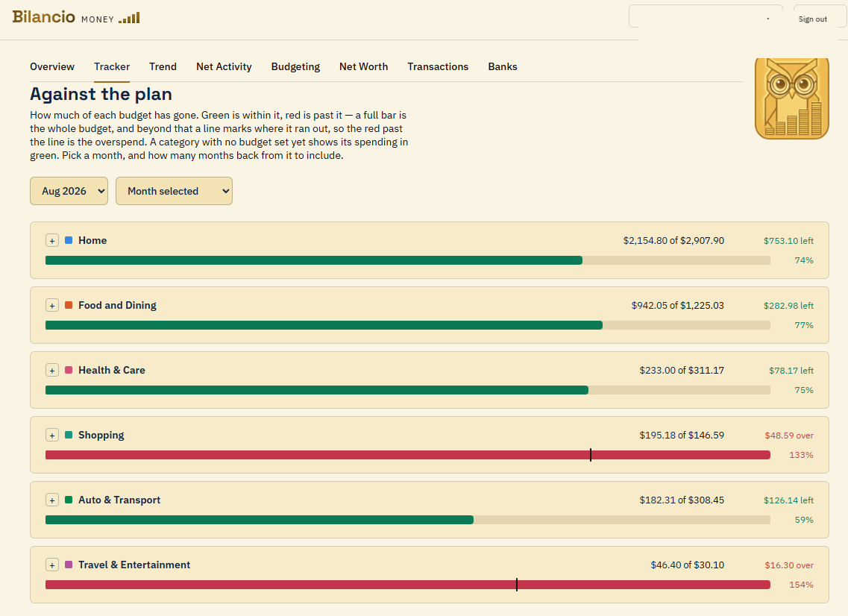Click the pink Health & Care swatch

click(69, 370)
